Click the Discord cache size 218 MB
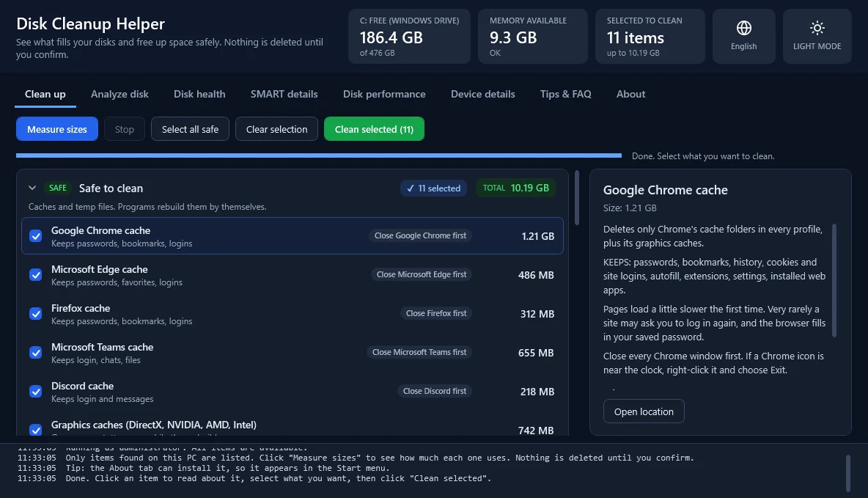Viewport: 868px width, 498px height. (537, 392)
